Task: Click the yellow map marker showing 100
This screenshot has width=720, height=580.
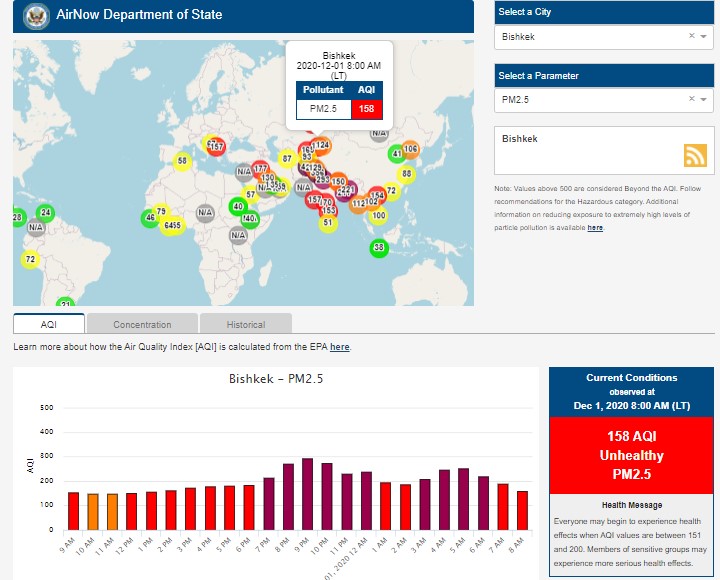Action: 378,215
